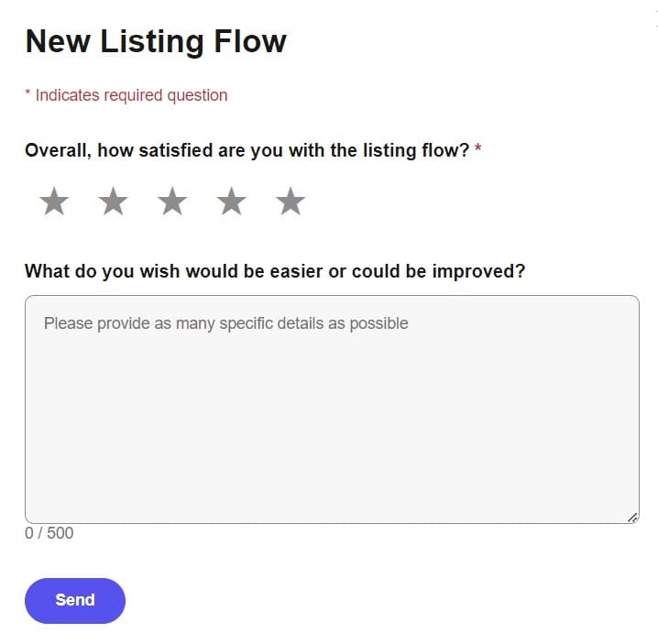Image resolution: width=658 pixels, height=644 pixels.
Task: Pick the fifth star for top rating
Action: [291, 202]
